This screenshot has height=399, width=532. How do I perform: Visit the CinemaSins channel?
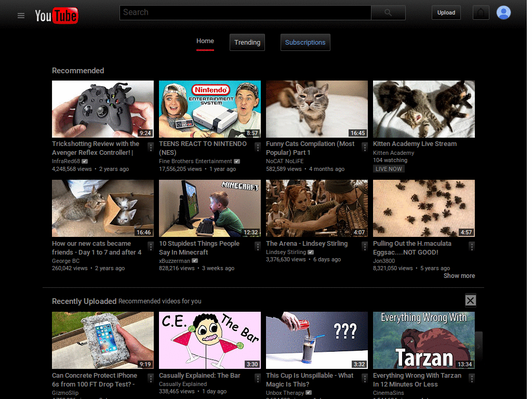[x=389, y=393]
